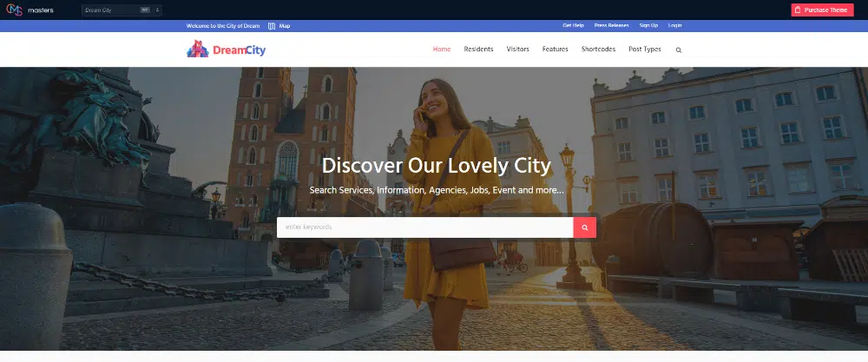Click the CMSmasters logo icon
Image resolution: width=868 pixels, height=362 pixels.
13,10
